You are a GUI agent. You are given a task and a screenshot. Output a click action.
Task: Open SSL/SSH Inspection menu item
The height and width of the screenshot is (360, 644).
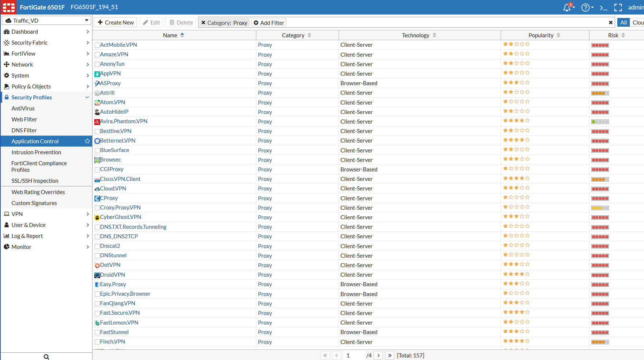pyautogui.click(x=35, y=181)
